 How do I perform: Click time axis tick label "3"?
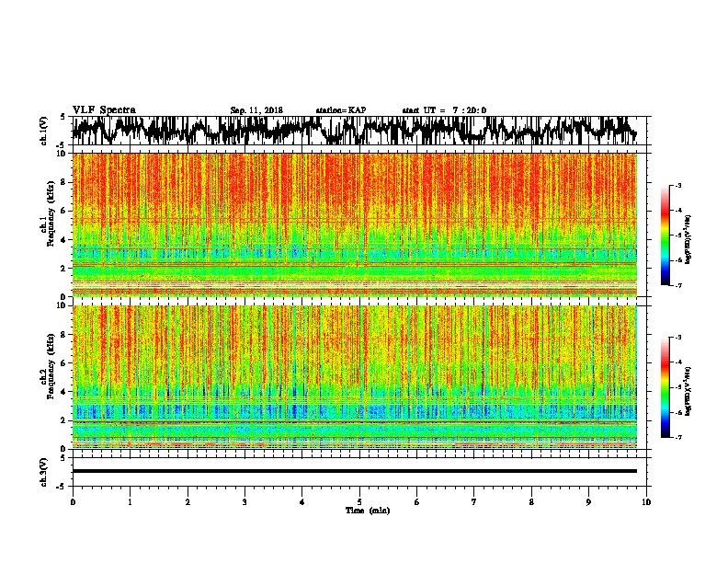click(x=245, y=502)
